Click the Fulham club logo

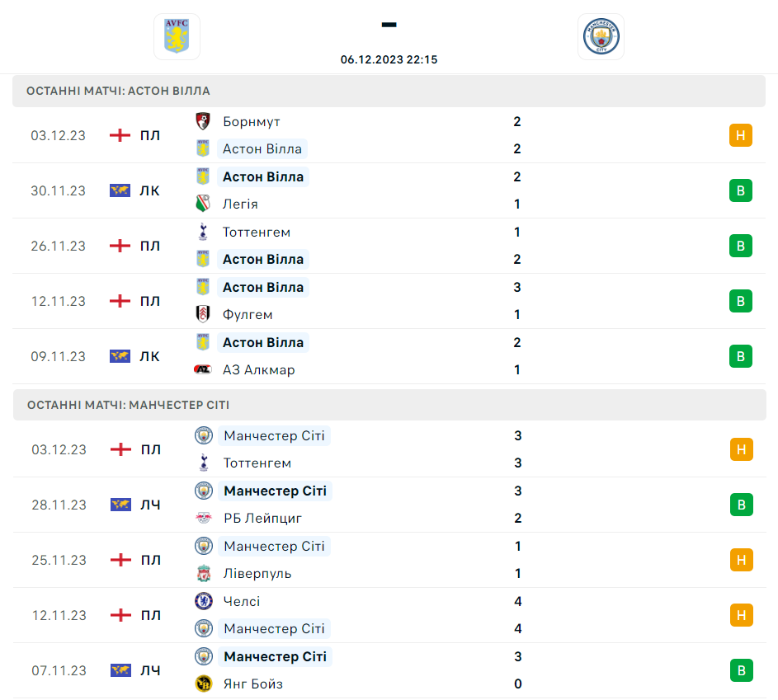click(x=203, y=314)
